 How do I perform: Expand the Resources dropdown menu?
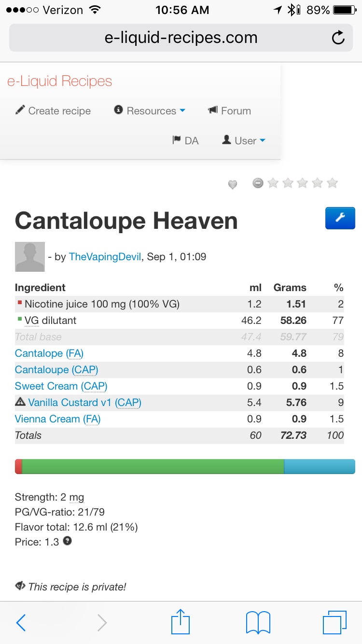[150, 111]
